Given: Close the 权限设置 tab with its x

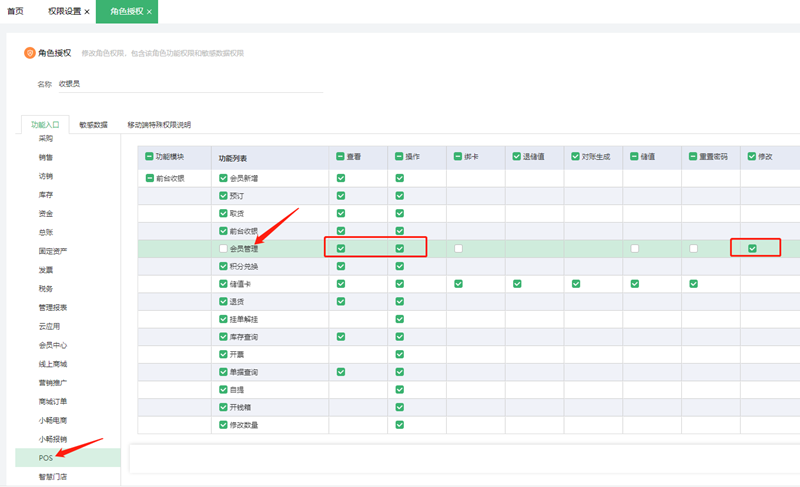Looking at the screenshot, I should pos(87,12).
